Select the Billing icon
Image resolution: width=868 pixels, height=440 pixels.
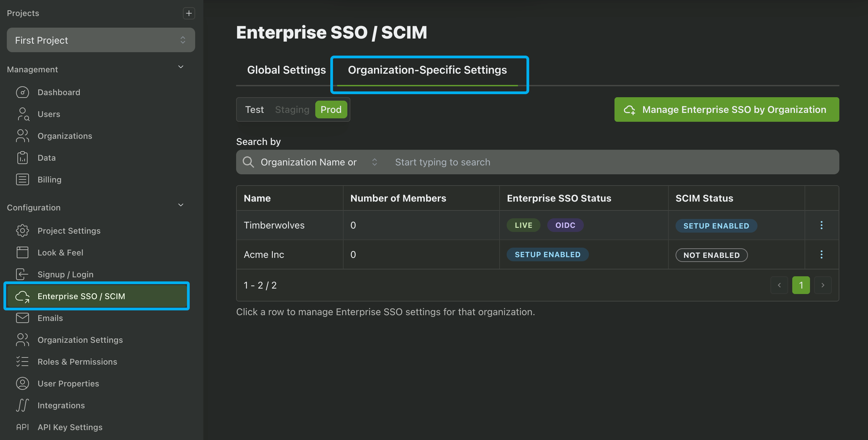pyautogui.click(x=22, y=179)
